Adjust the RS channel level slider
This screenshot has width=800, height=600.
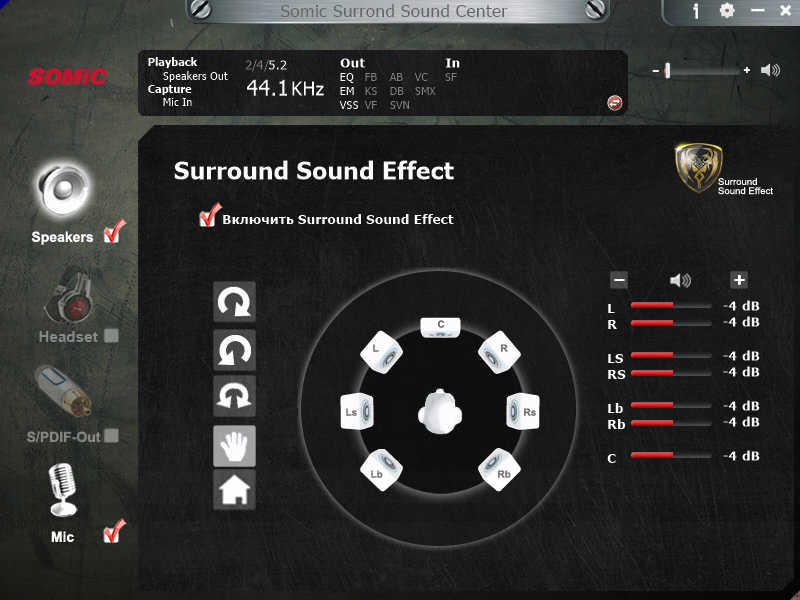pyautogui.click(x=671, y=373)
